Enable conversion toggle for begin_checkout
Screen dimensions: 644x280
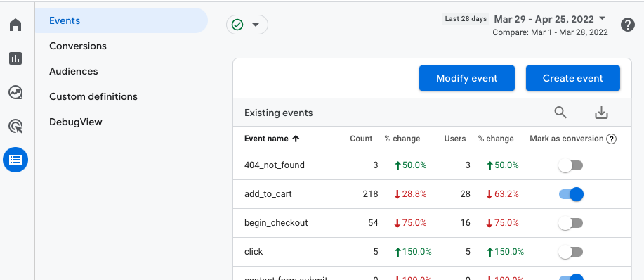570,223
